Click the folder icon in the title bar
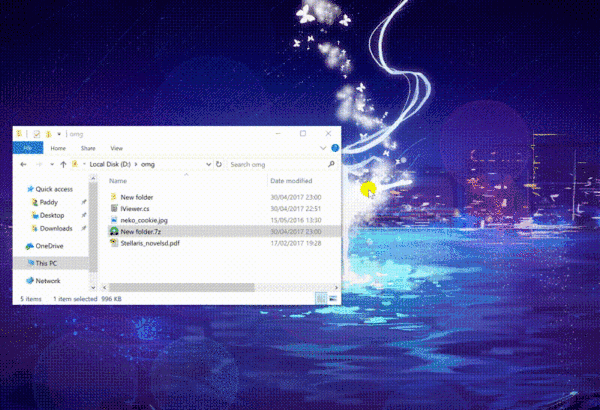The image size is (600, 410). point(19,134)
